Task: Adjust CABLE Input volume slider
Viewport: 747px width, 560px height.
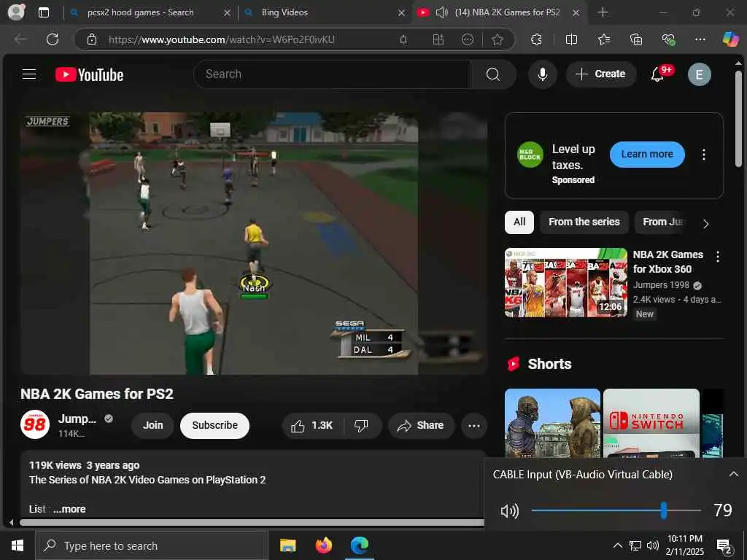Action: 616,510
